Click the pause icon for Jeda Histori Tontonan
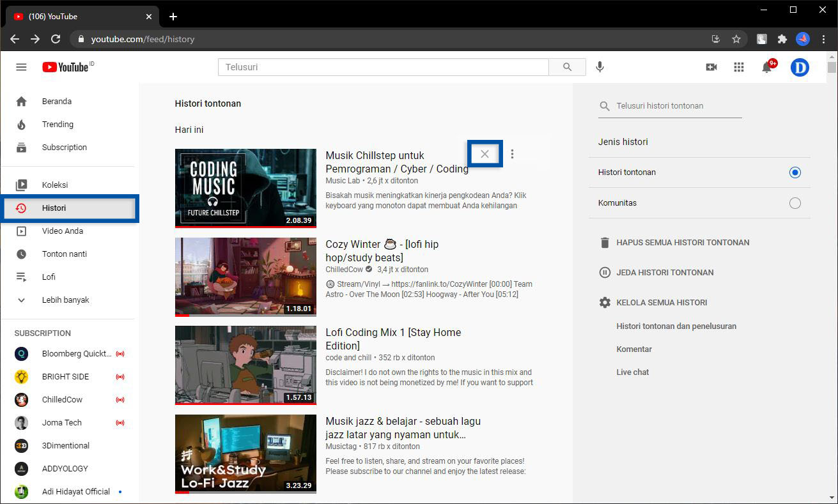The width and height of the screenshot is (838, 504). pyautogui.click(x=605, y=272)
